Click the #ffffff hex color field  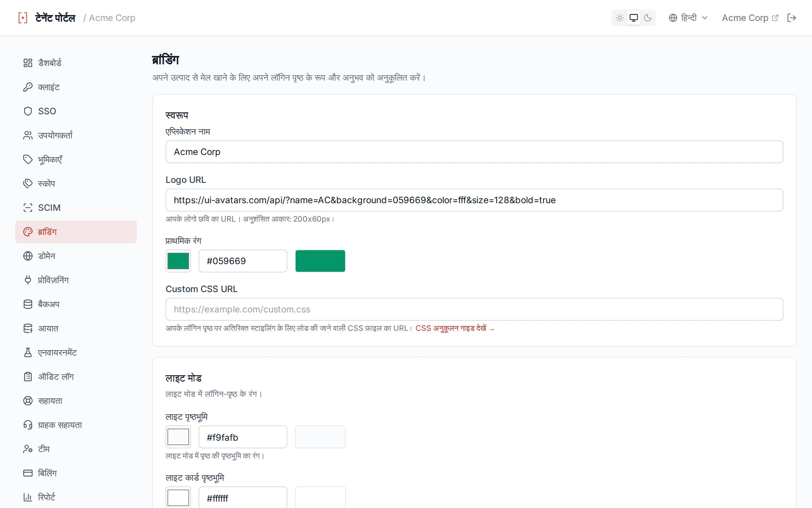point(243,498)
